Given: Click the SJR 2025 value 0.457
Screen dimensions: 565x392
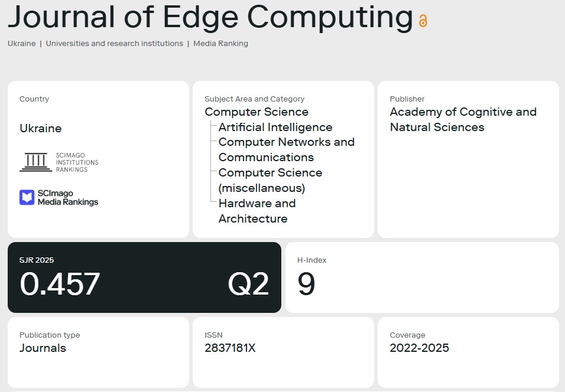Looking at the screenshot, I should pos(60,284).
